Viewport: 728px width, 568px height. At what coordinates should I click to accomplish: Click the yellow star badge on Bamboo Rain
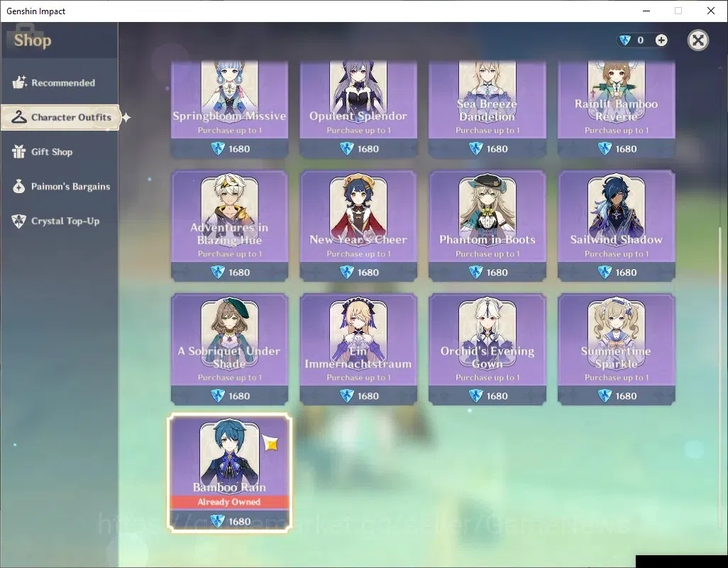(x=271, y=443)
